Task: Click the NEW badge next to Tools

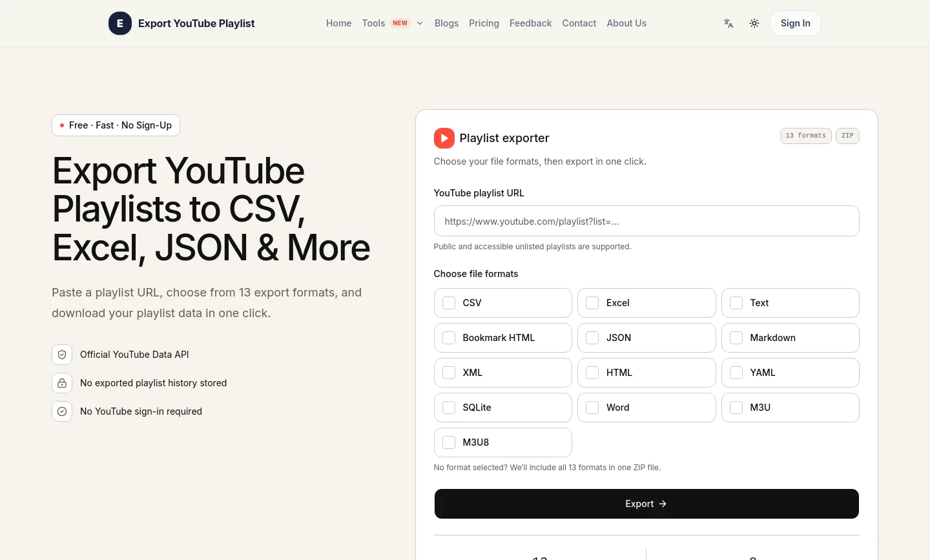Action: pyautogui.click(x=400, y=23)
